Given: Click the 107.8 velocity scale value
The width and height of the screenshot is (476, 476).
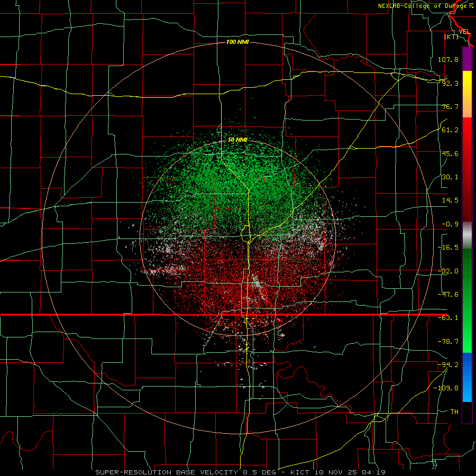Looking at the screenshot, I should pos(448,59).
